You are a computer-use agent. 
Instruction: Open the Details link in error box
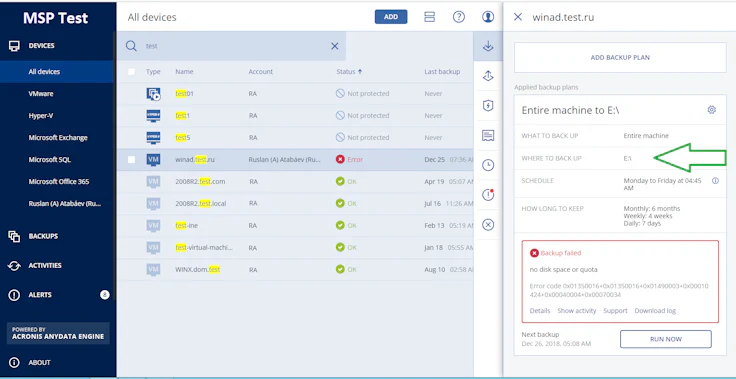pos(540,311)
